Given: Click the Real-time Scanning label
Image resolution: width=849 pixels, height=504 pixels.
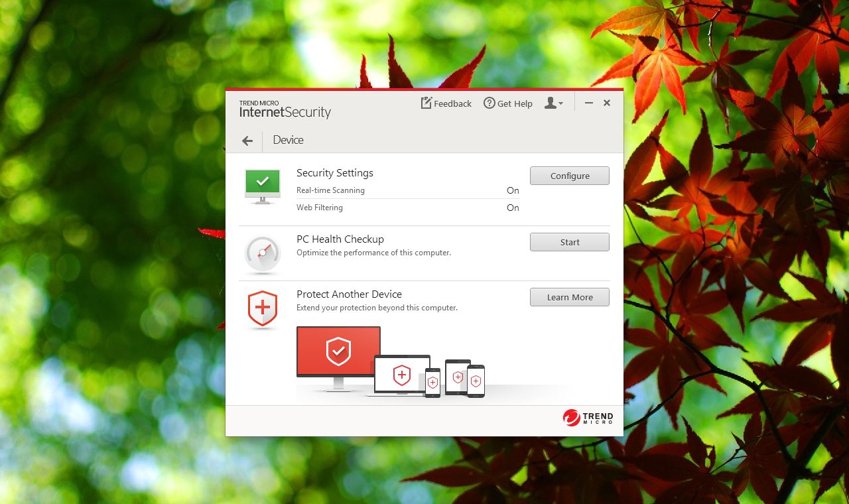Looking at the screenshot, I should coord(330,190).
